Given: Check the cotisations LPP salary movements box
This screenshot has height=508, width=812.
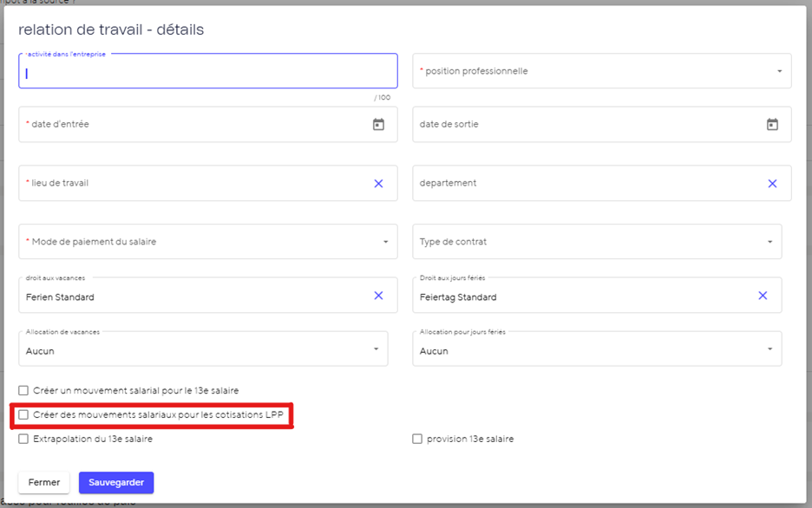Looking at the screenshot, I should click(x=24, y=415).
